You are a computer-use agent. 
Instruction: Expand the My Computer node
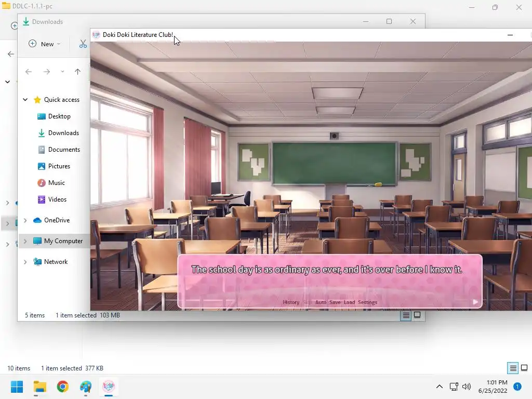click(25, 241)
